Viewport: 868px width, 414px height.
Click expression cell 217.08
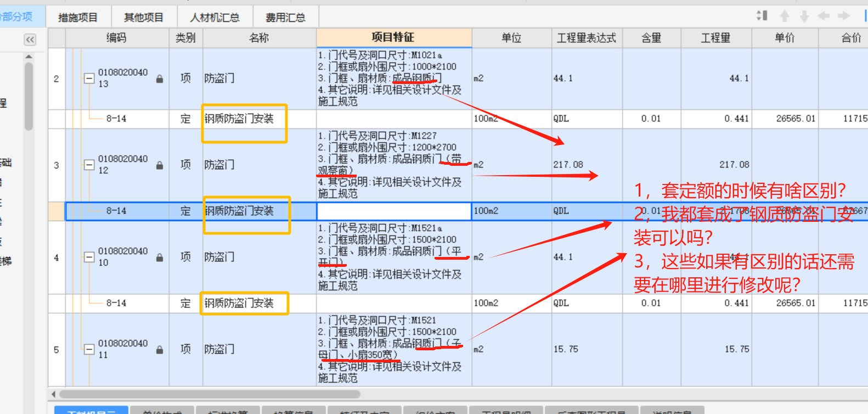point(587,165)
